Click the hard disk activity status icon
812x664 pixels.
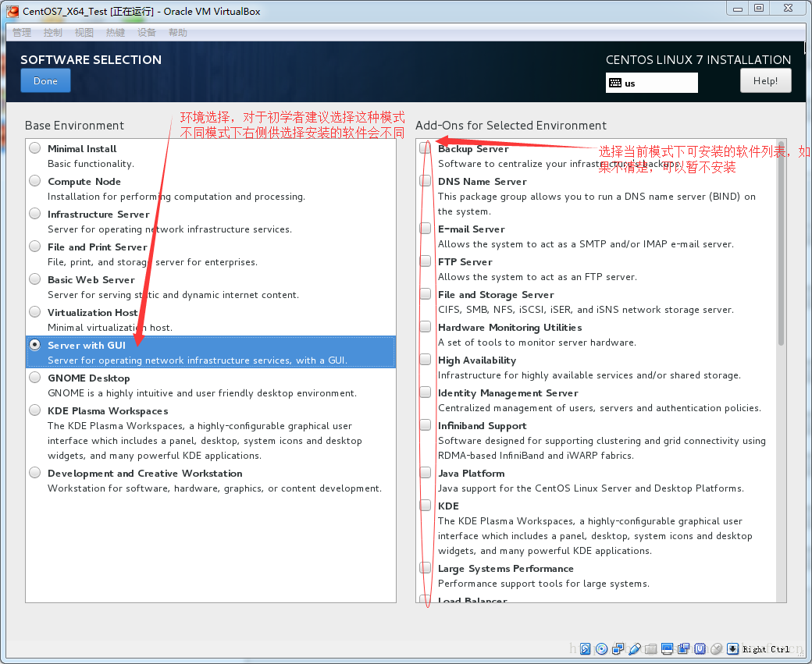click(585, 648)
